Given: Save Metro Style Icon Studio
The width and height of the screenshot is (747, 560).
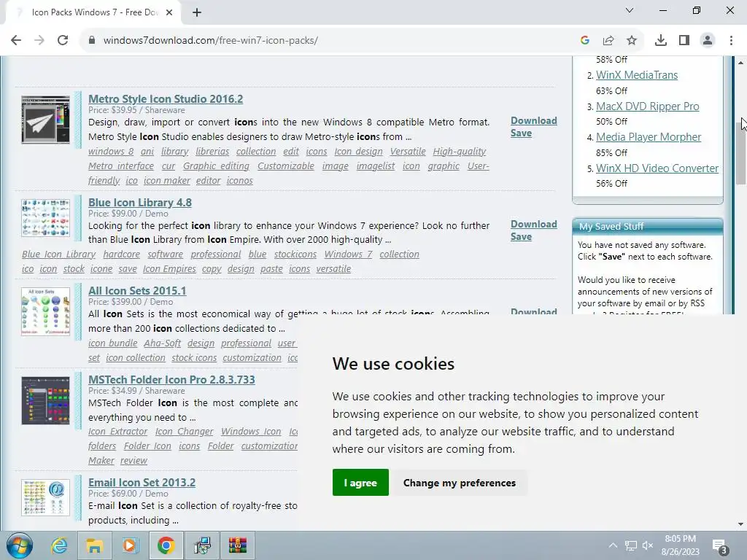Looking at the screenshot, I should tap(521, 133).
